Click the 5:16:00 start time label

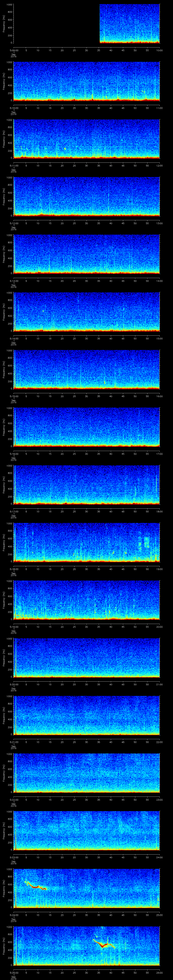coord(14,454)
